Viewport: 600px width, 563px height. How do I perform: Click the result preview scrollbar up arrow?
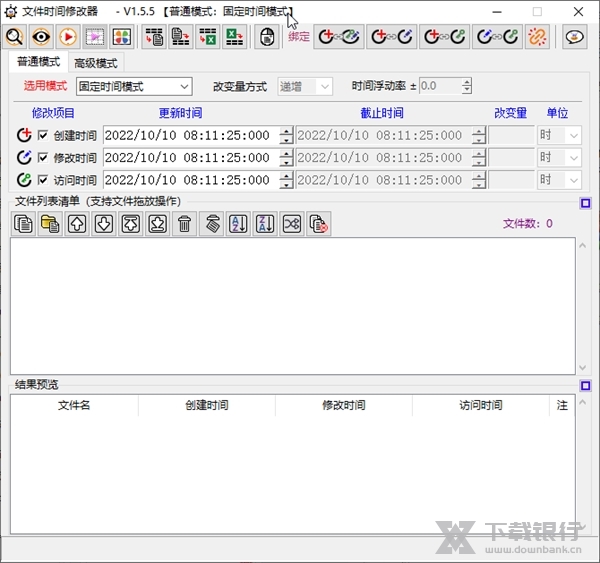(x=583, y=402)
